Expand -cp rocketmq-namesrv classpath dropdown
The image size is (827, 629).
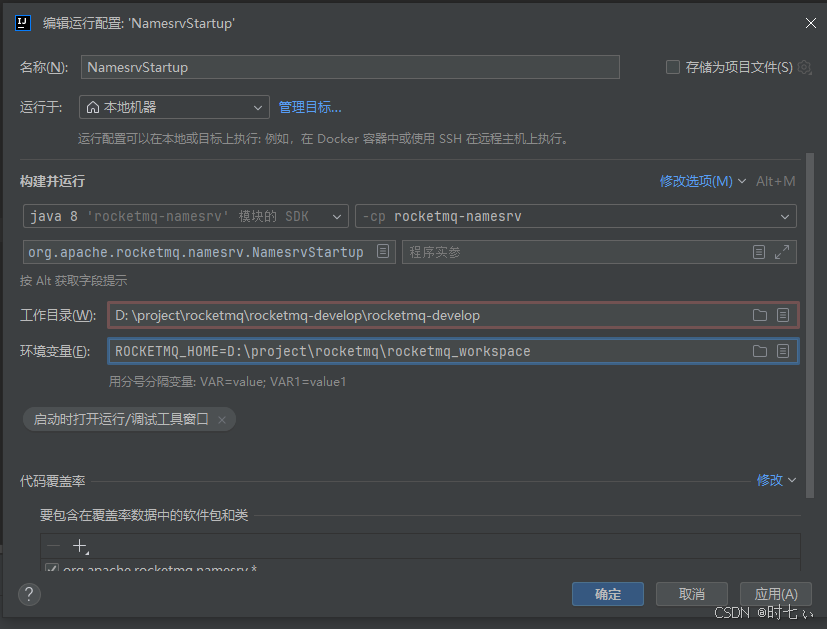[786, 216]
